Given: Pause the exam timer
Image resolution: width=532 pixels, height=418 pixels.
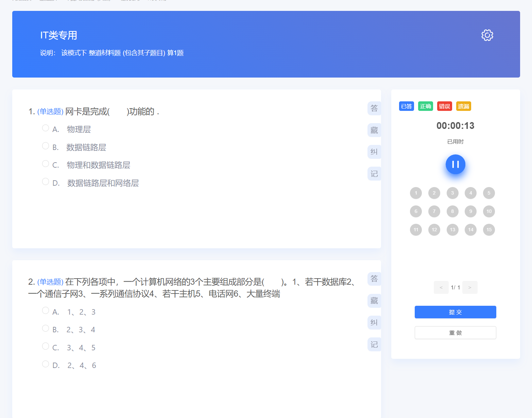Looking at the screenshot, I should [455, 164].
